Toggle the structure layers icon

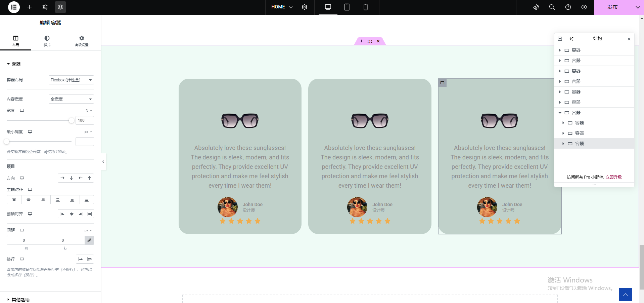(60, 7)
